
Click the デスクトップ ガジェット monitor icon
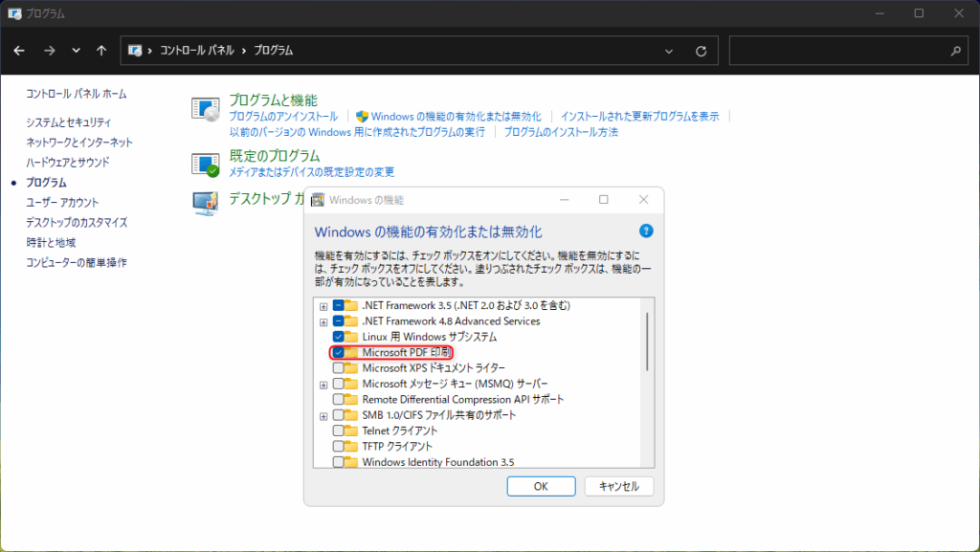206,204
